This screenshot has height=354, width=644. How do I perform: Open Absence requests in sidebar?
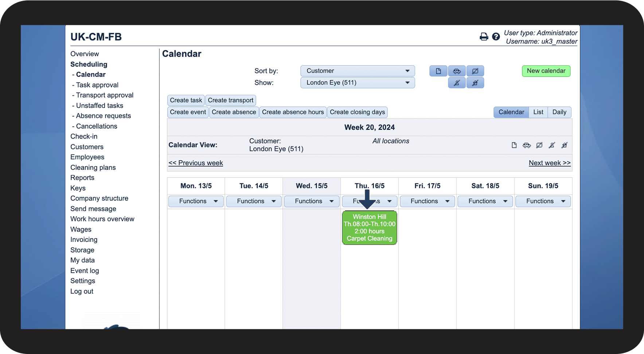[104, 116]
